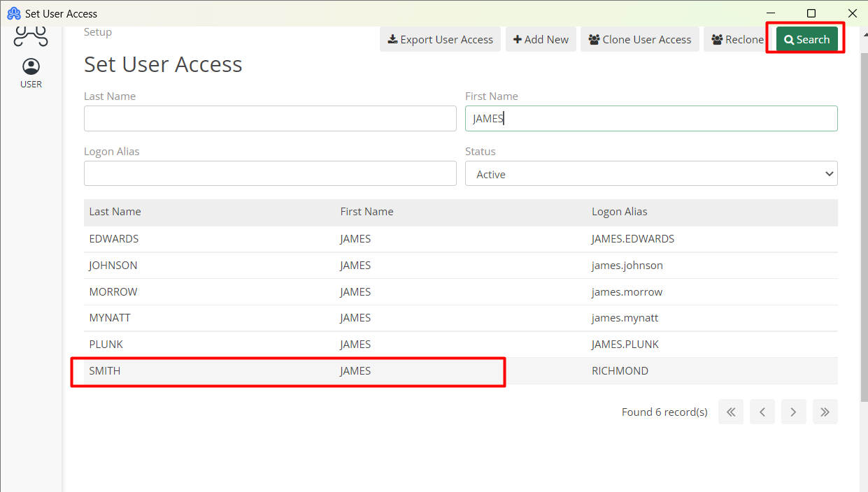Click the app logo in the title bar

pyautogui.click(x=13, y=13)
